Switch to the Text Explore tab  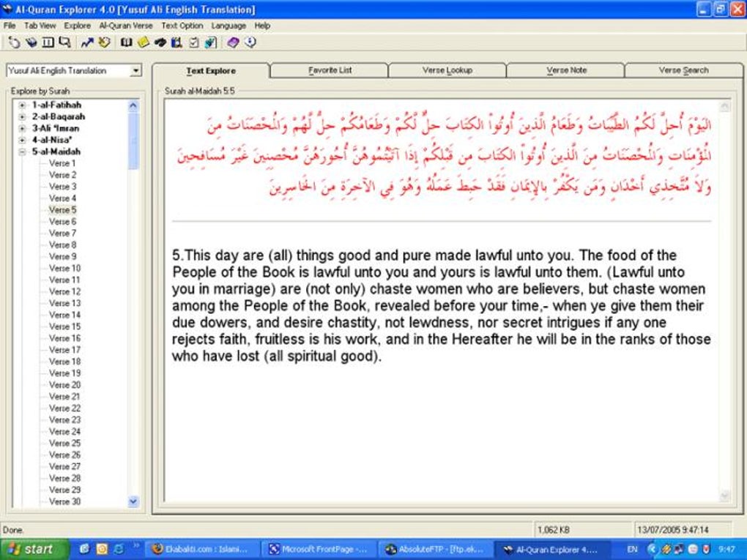point(211,70)
